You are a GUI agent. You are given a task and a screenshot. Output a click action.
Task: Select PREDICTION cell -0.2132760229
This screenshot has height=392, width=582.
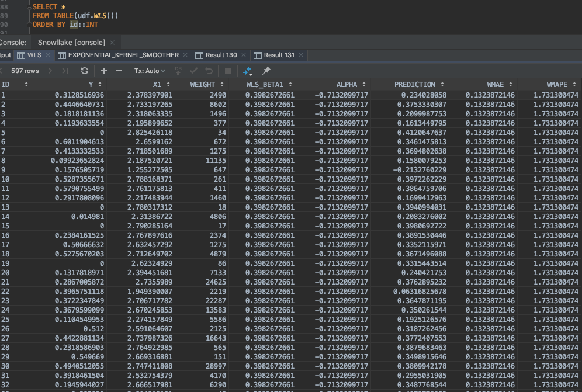click(x=420, y=169)
